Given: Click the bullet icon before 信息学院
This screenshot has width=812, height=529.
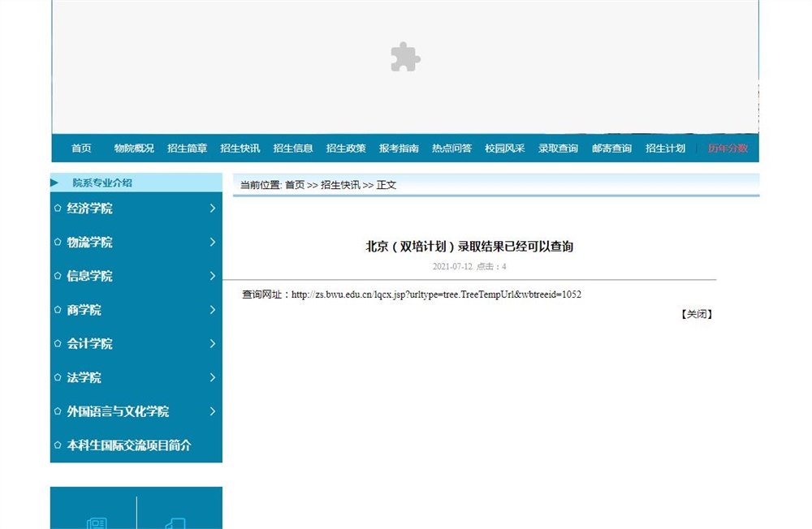Looking at the screenshot, I should (58, 276).
